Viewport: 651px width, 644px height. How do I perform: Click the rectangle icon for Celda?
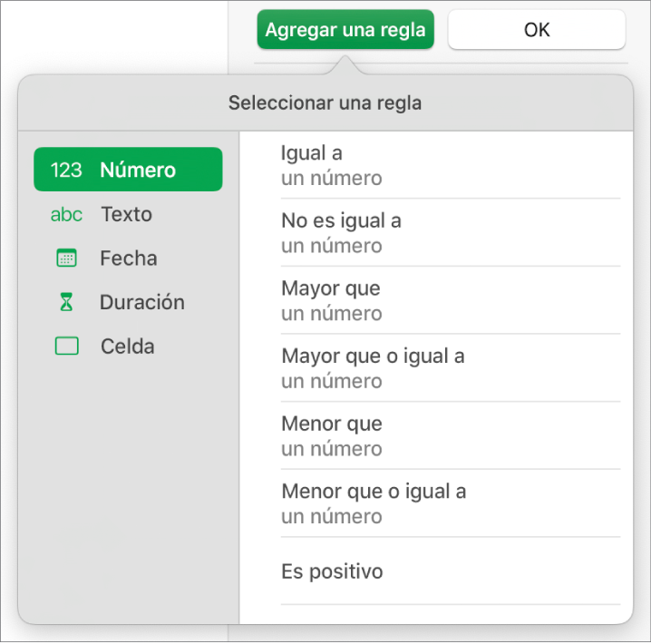pos(66,346)
